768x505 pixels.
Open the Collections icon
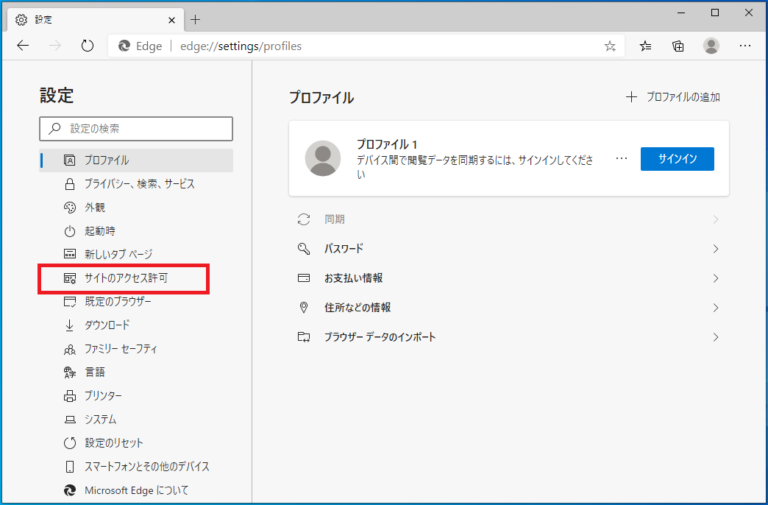[678, 46]
